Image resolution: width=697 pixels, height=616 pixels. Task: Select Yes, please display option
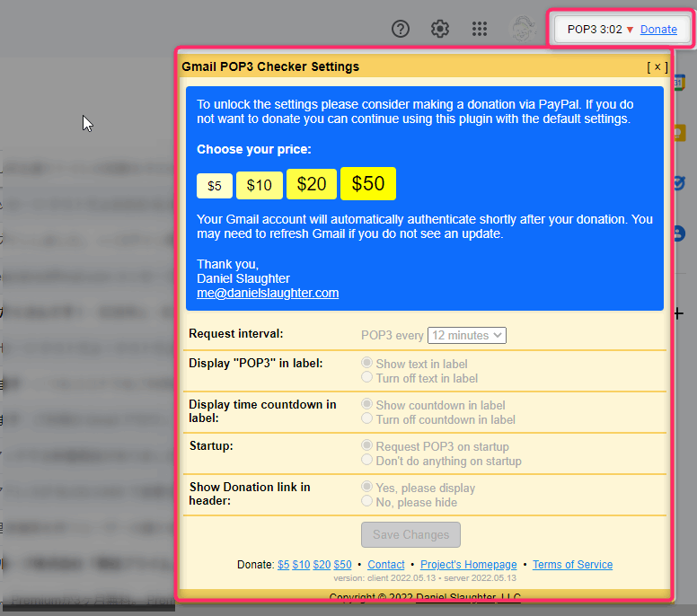click(x=366, y=487)
